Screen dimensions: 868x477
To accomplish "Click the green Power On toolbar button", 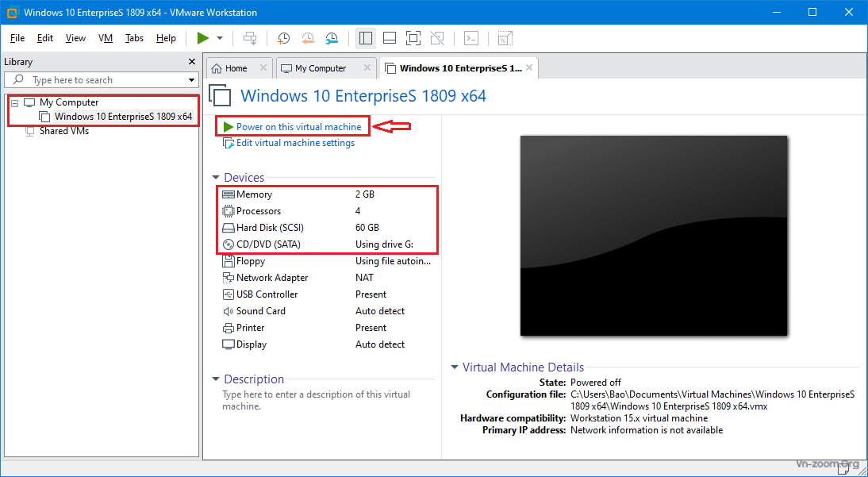I will (203, 38).
